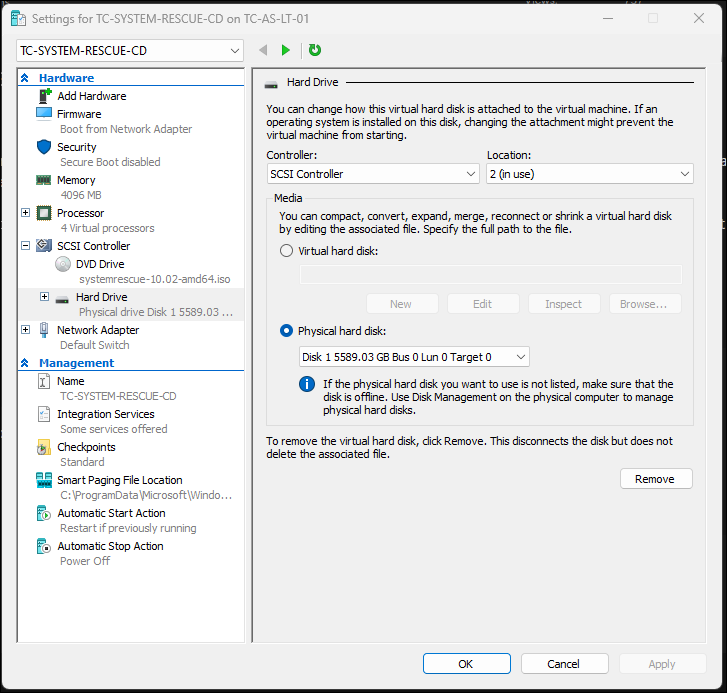Click the grayed back arrow icon
The image size is (727, 693).
coord(263,50)
